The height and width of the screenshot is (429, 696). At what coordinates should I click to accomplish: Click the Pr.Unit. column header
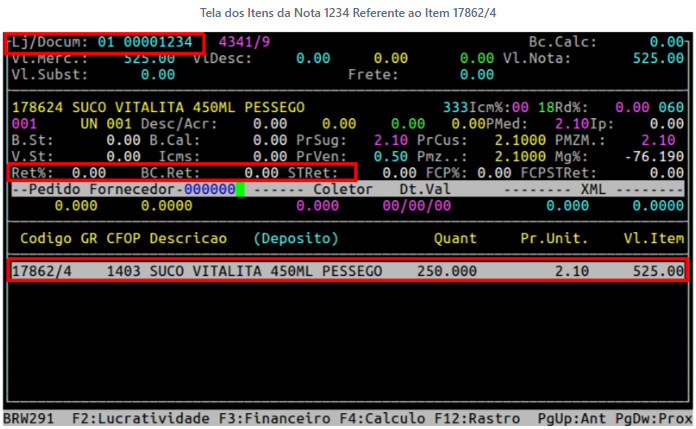coord(554,239)
